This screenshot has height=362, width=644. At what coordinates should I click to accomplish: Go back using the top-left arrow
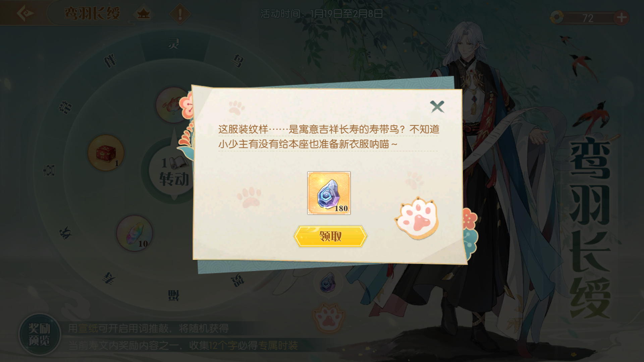coord(25,13)
